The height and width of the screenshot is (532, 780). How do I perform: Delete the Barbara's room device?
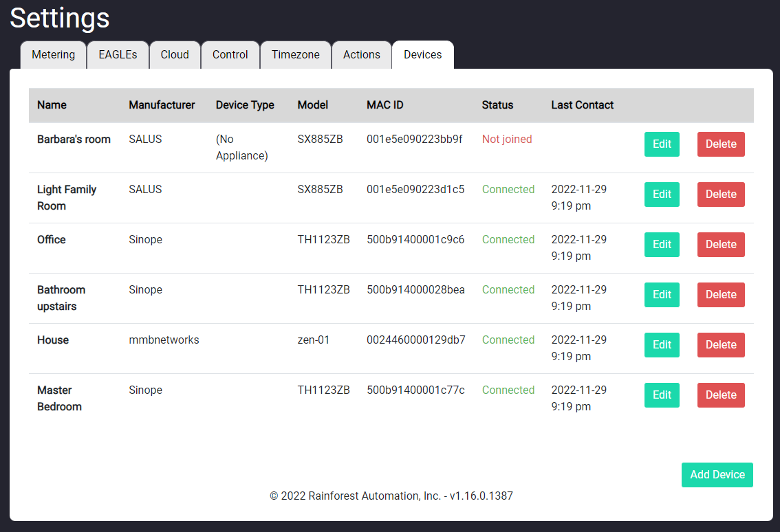click(721, 144)
